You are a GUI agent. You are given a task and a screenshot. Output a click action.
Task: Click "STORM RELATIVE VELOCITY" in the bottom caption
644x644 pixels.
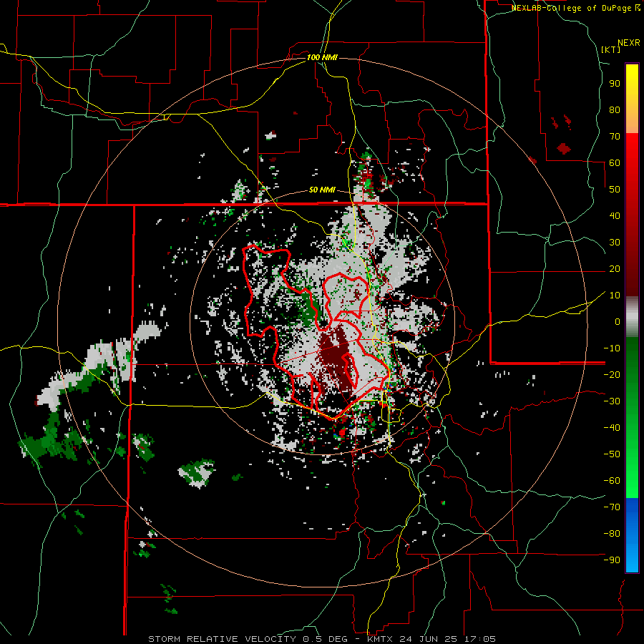pyautogui.click(x=222, y=639)
